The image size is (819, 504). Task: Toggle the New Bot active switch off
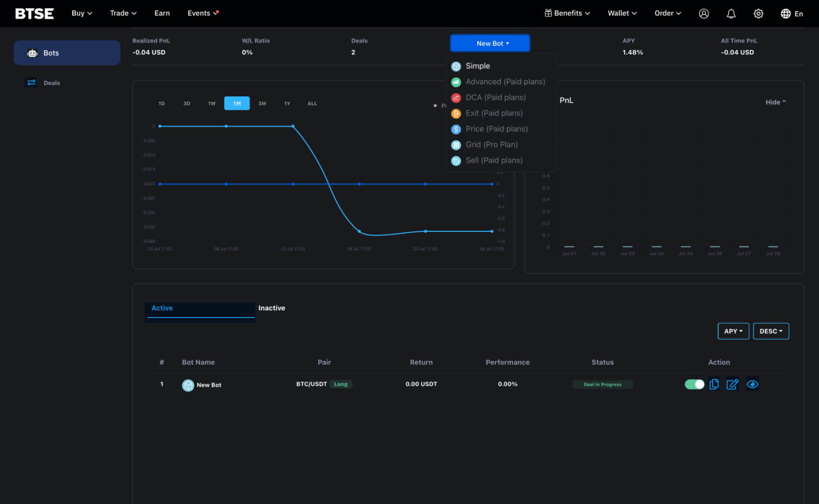pos(694,384)
